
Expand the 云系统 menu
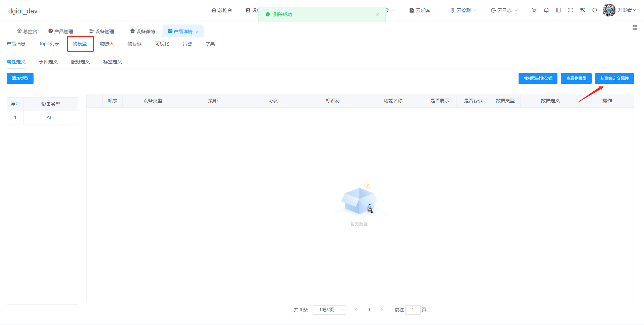click(x=423, y=10)
